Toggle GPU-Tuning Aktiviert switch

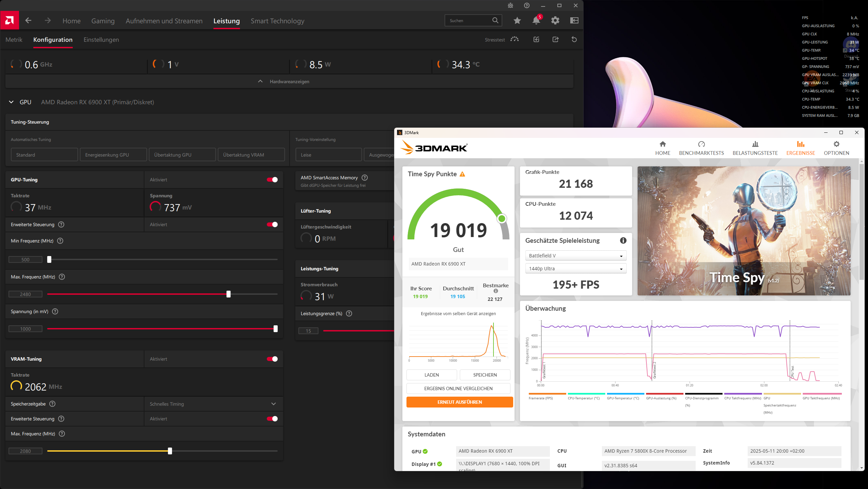(x=272, y=180)
